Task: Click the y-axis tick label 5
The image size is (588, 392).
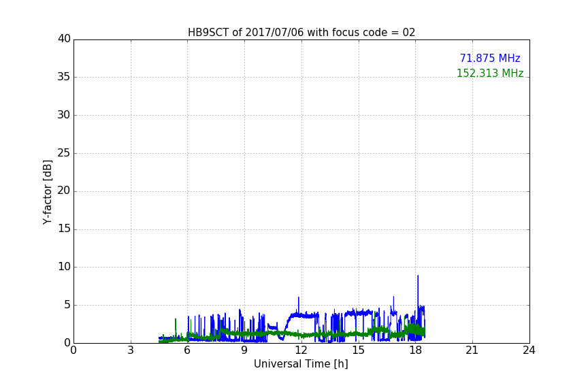Action: (x=67, y=305)
